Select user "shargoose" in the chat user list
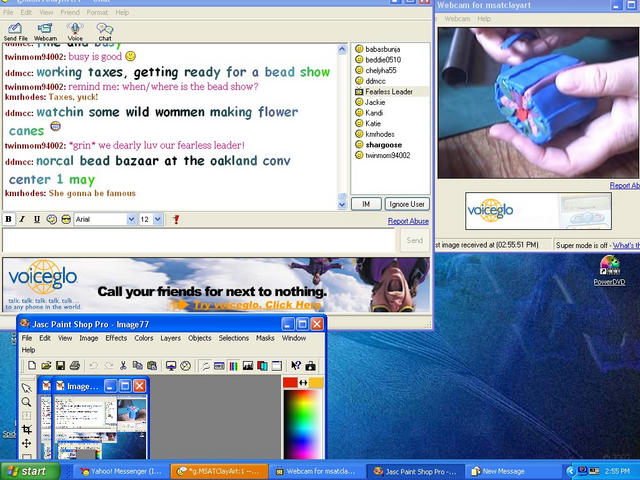Image resolution: width=640 pixels, height=480 pixels. [384, 145]
